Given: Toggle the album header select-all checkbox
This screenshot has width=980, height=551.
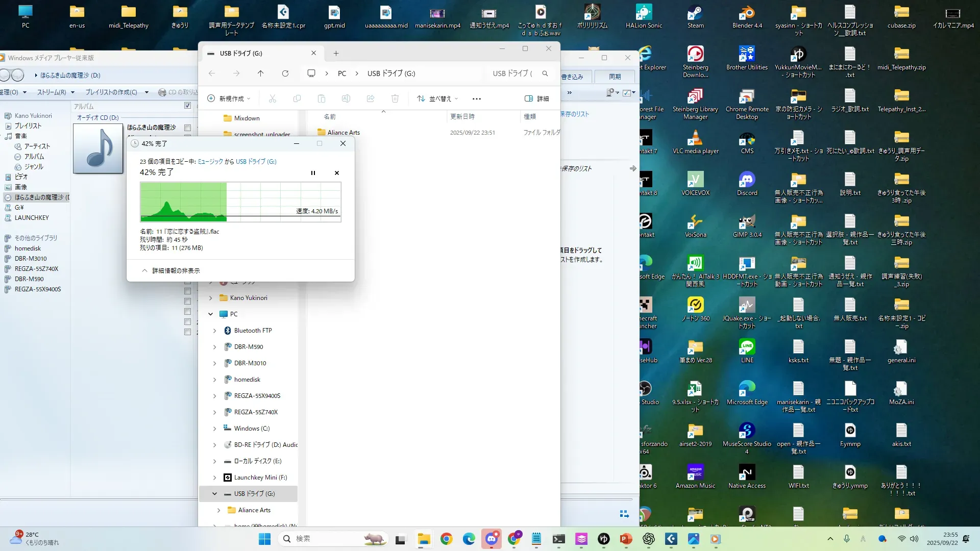Looking at the screenshot, I should pyautogui.click(x=187, y=106).
